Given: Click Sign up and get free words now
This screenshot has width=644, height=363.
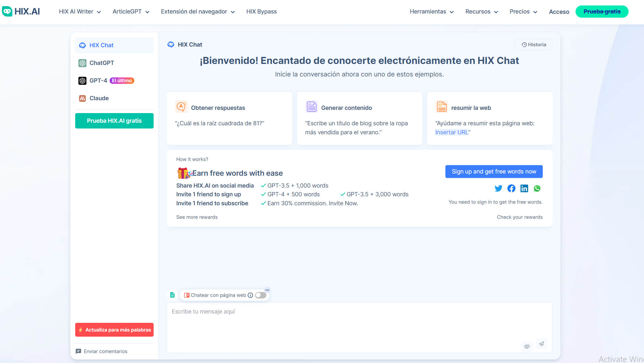Looking at the screenshot, I should click(x=494, y=172).
